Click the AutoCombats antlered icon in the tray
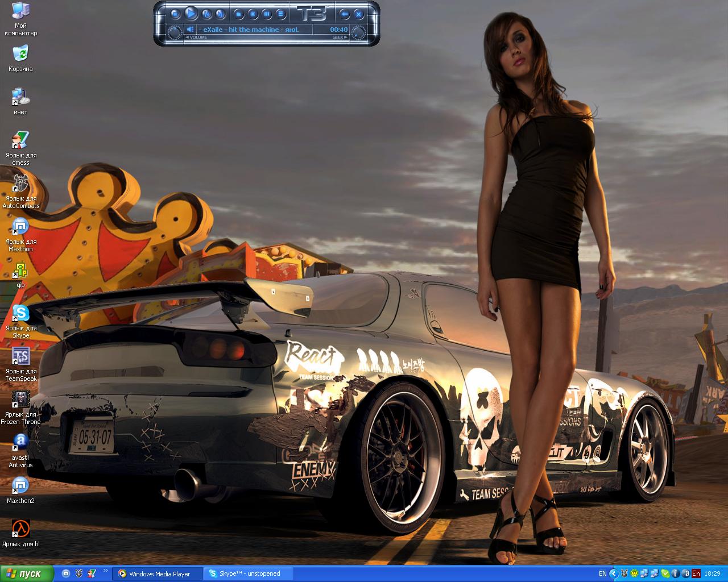This screenshot has height=582, width=728. coord(624,573)
